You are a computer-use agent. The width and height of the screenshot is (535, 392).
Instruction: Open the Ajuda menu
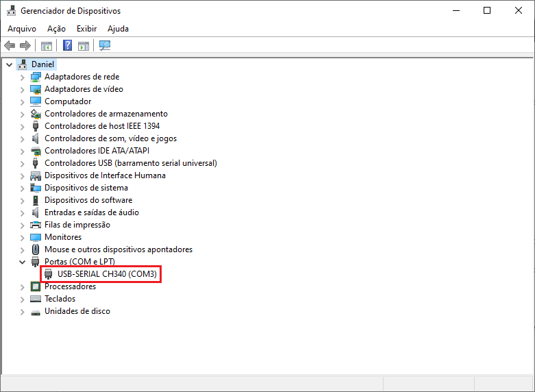point(118,29)
